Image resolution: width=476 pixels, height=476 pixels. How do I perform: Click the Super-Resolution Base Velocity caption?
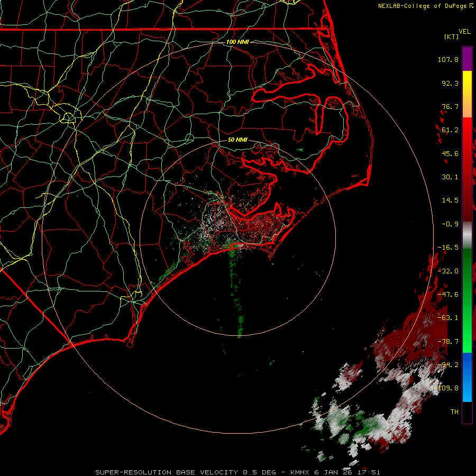pos(237,472)
